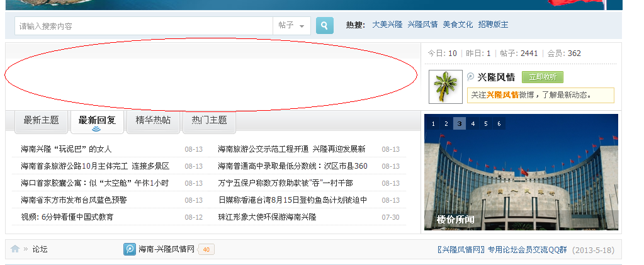644x265 pixels.
Task: Open the 帖子 search type dropdown
Action: [291, 25]
